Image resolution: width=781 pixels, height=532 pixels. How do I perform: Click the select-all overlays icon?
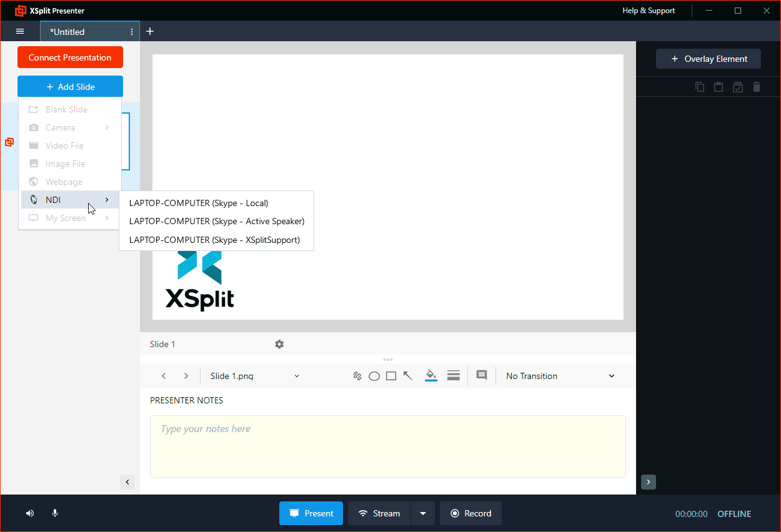pyautogui.click(x=738, y=87)
